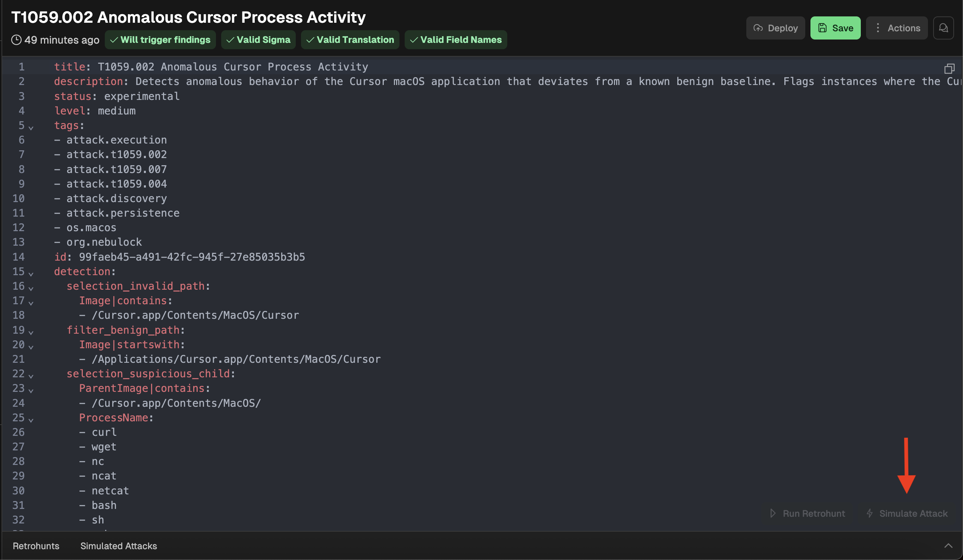The image size is (963, 560).
Task: Click the clock icon by timestamp
Action: [x=16, y=40]
